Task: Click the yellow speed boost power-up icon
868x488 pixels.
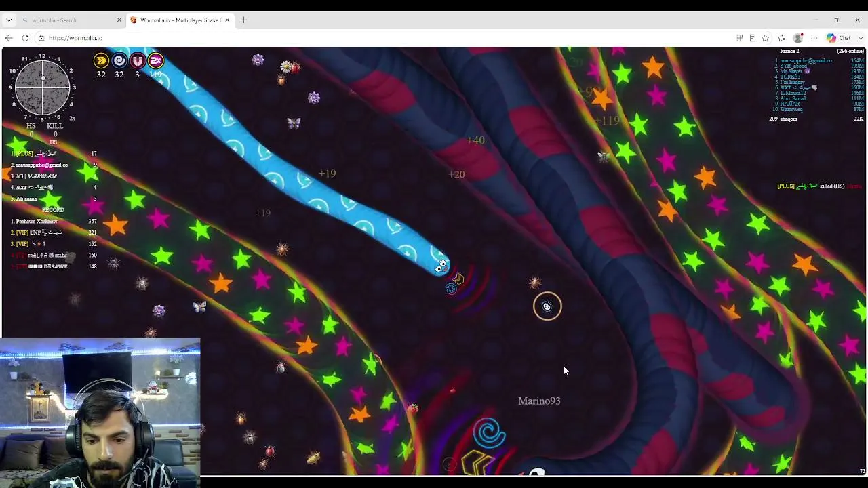Action: click(101, 61)
